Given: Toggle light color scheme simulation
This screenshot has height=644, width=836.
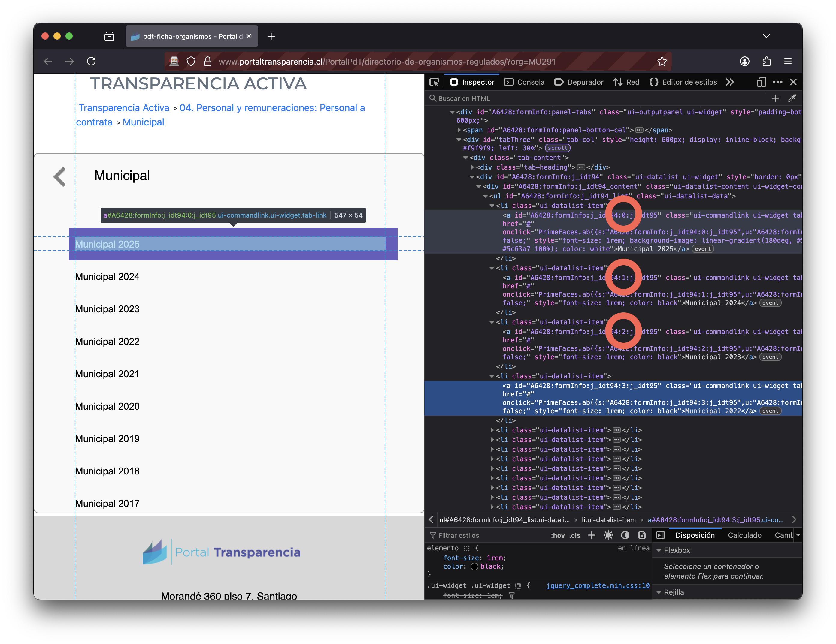Looking at the screenshot, I should click(x=608, y=535).
